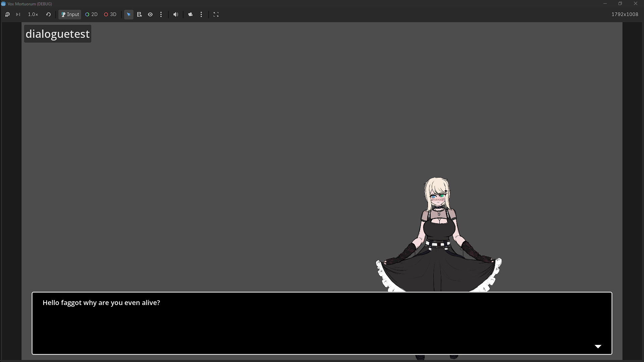Click the suspend/pause embedded game icon
The width and height of the screenshot is (644, 362).
pyautogui.click(x=7, y=14)
